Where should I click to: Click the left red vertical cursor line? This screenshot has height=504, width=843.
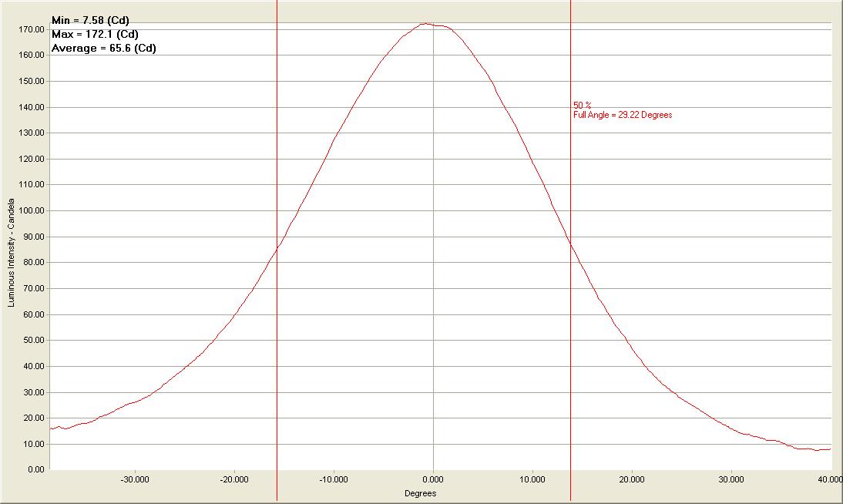[x=277, y=347]
